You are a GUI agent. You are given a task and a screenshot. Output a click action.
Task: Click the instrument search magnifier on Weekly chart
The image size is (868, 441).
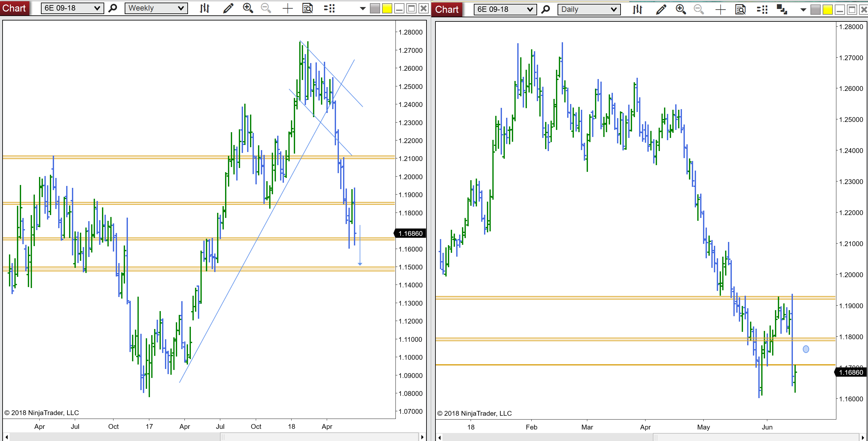113,8
